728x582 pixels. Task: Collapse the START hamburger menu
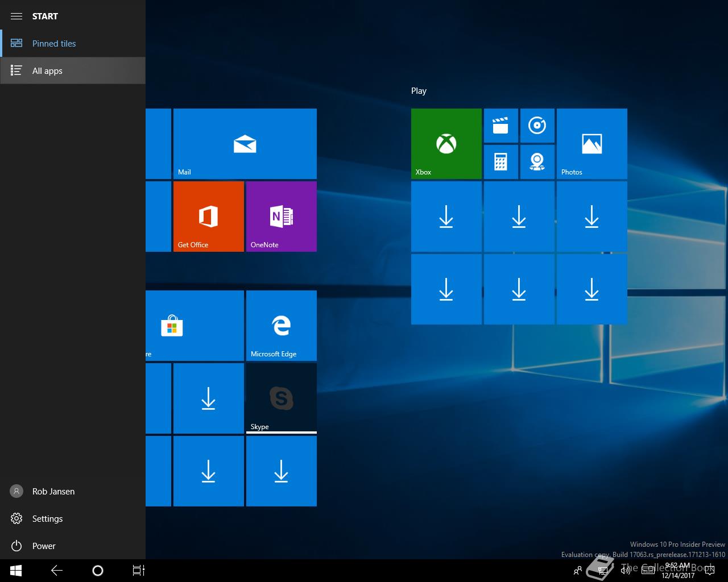coord(16,16)
